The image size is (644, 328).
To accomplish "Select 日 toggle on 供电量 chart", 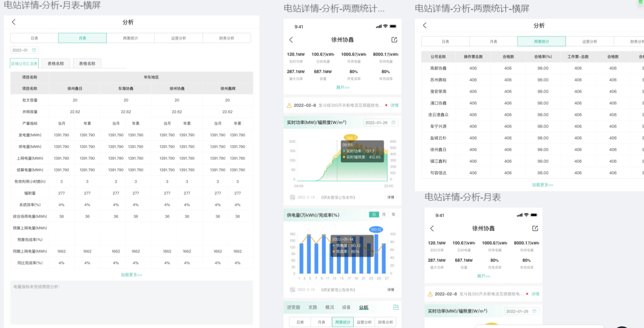I will point(374,215).
